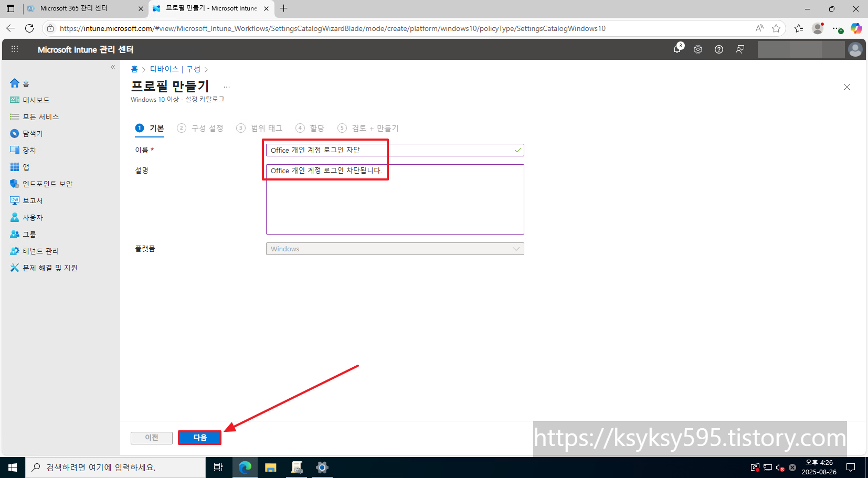Open the more options ellipsis beside 프로필 만들기
This screenshot has width=868, height=478.
click(x=227, y=87)
